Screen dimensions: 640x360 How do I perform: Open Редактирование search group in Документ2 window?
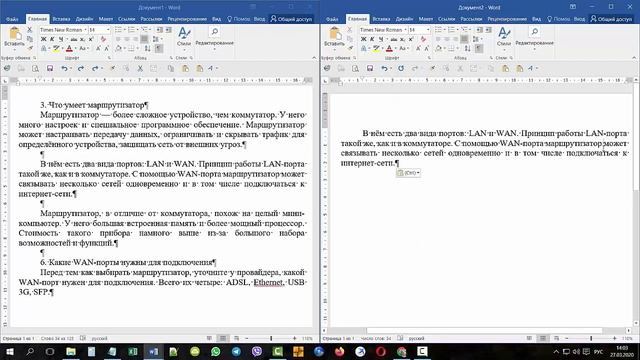pos(534,38)
